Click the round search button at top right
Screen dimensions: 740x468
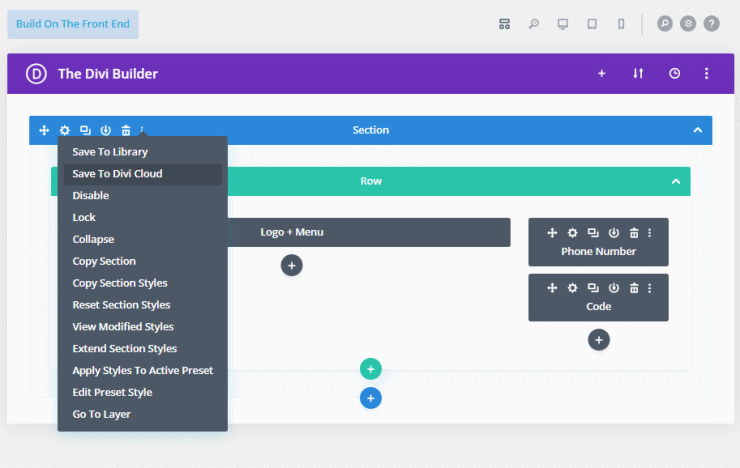click(x=664, y=24)
